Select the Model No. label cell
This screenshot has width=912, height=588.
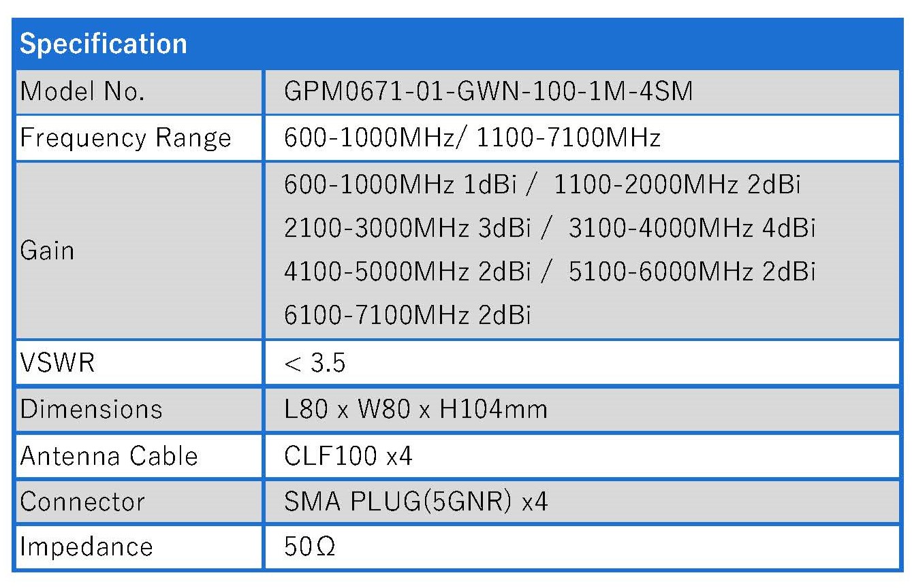tap(82, 92)
